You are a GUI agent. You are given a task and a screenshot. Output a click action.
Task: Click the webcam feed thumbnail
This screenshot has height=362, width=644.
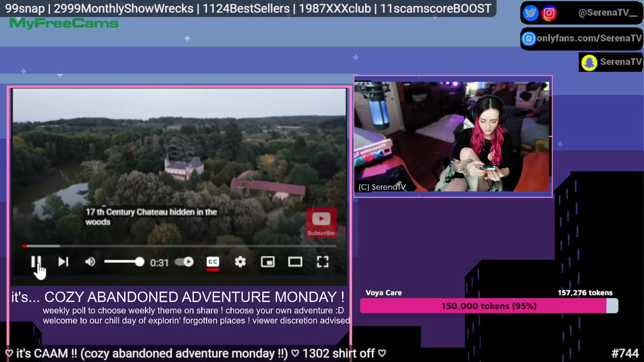click(452, 136)
